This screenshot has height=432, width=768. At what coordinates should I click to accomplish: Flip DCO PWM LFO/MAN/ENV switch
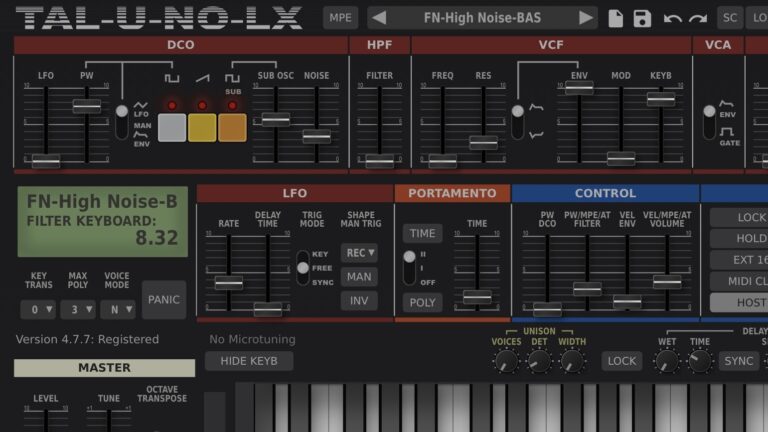[122, 121]
